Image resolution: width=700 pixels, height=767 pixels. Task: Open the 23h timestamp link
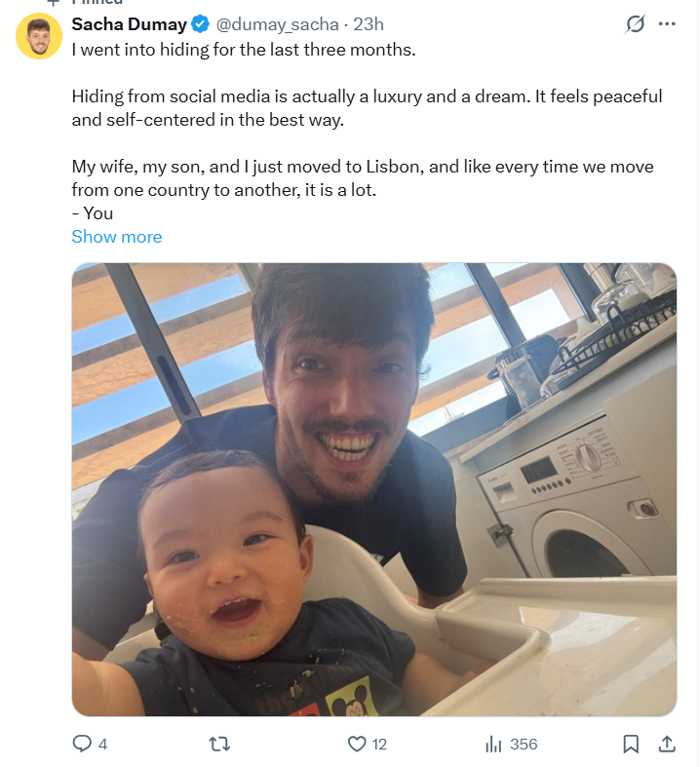(369, 24)
